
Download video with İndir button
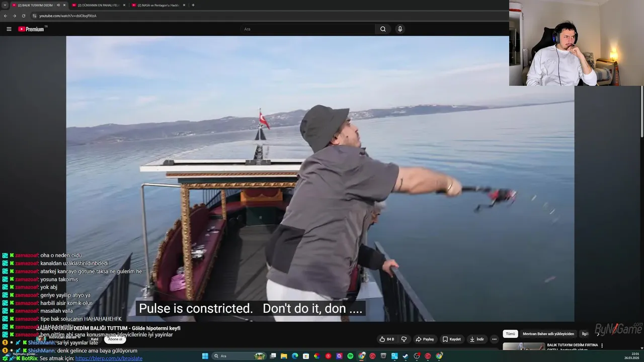[x=476, y=339]
